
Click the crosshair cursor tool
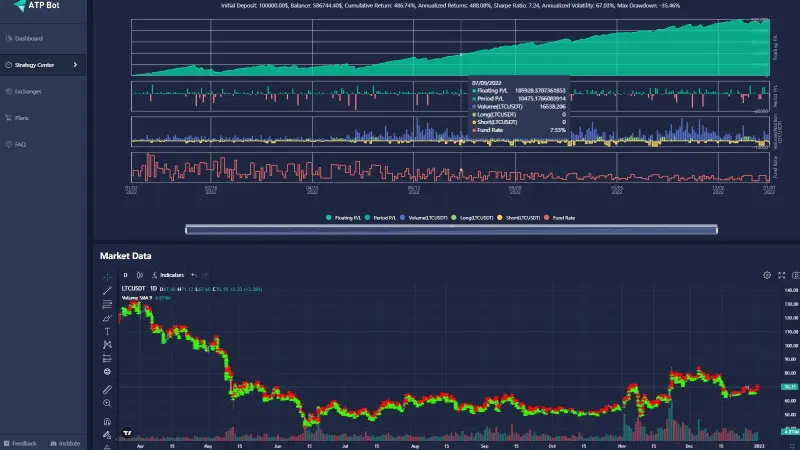click(x=107, y=276)
